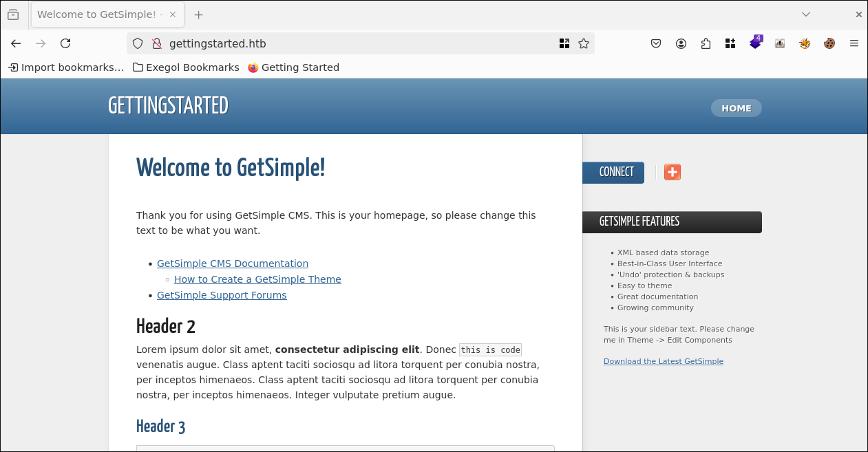868x452 pixels.
Task: Open the extensions puzzle-piece icon
Action: click(x=706, y=43)
